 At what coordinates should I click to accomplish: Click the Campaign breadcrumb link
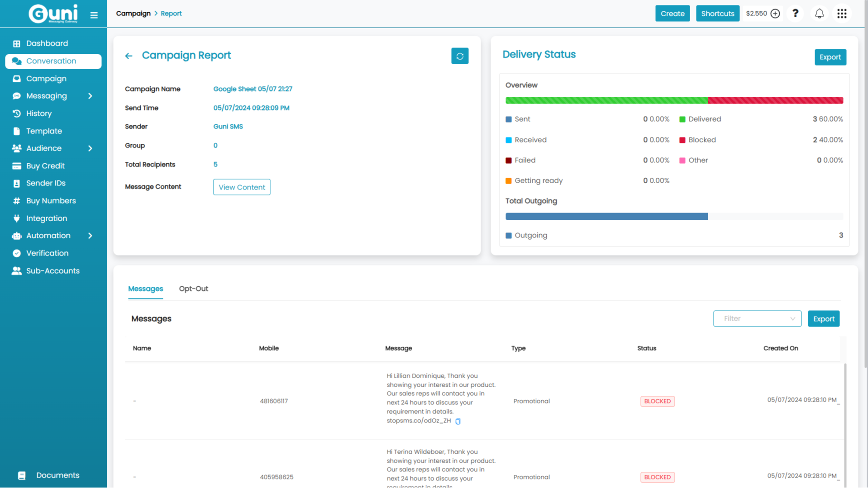pyautogui.click(x=133, y=14)
